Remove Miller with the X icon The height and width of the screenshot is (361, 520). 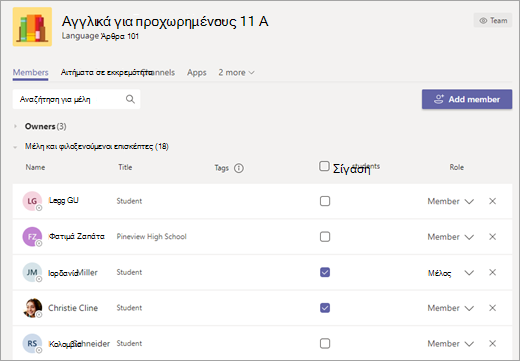coord(492,272)
